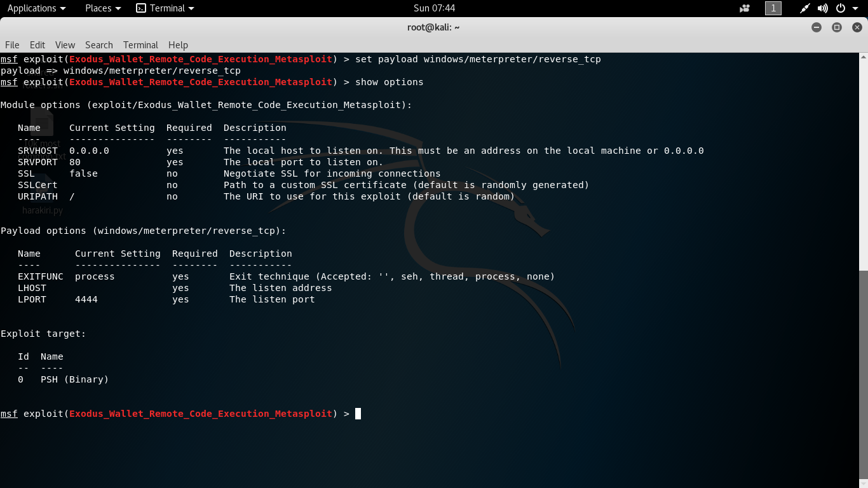Click the SRVPORT option name
This screenshot has height=488, width=868.
tap(37, 162)
